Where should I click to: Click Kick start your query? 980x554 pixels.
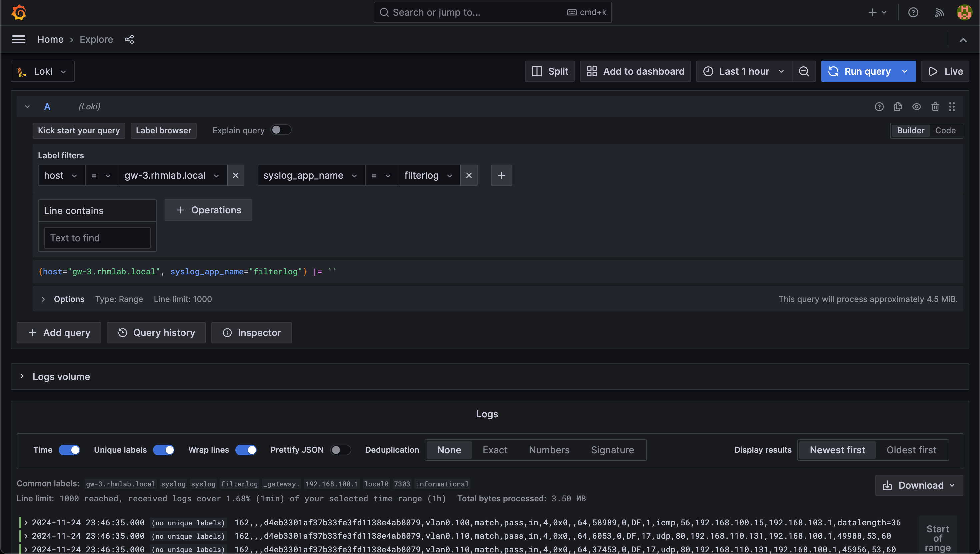coord(79,131)
